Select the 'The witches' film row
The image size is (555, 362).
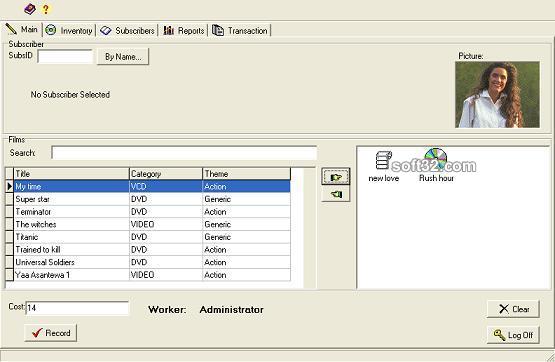[x=152, y=224]
